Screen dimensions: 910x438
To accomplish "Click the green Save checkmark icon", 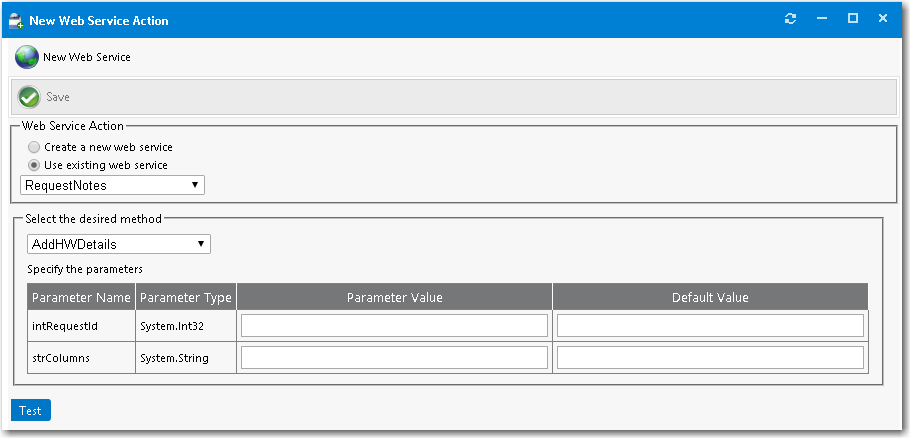I will (29, 97).
